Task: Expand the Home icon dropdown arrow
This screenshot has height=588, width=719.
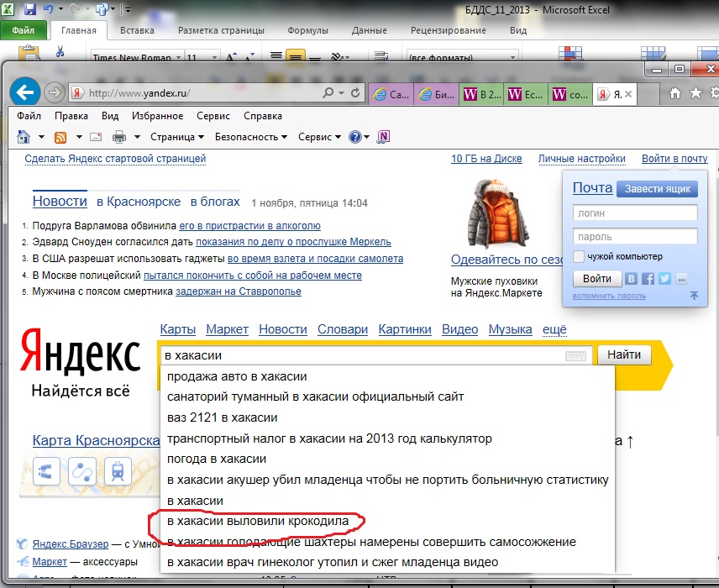Action: 41,137
